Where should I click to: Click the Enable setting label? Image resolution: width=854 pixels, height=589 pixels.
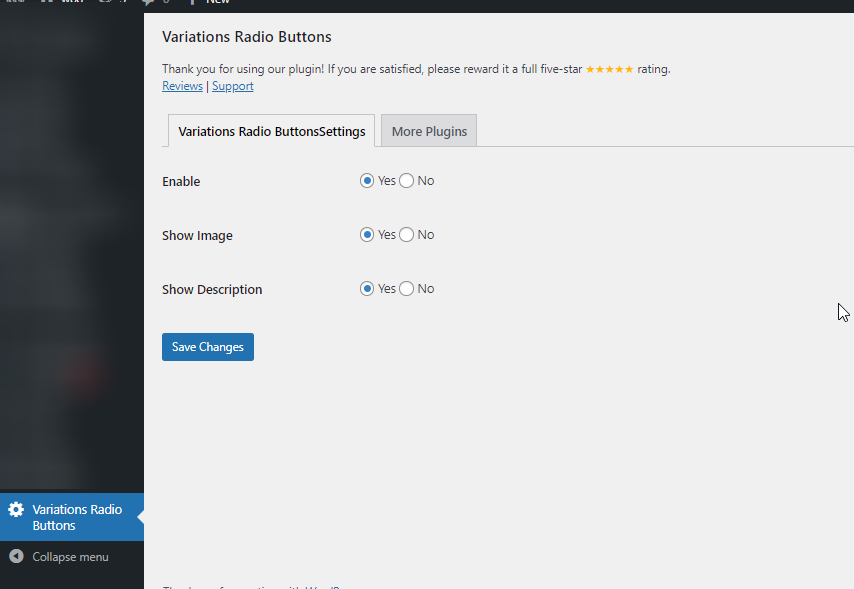181,181
